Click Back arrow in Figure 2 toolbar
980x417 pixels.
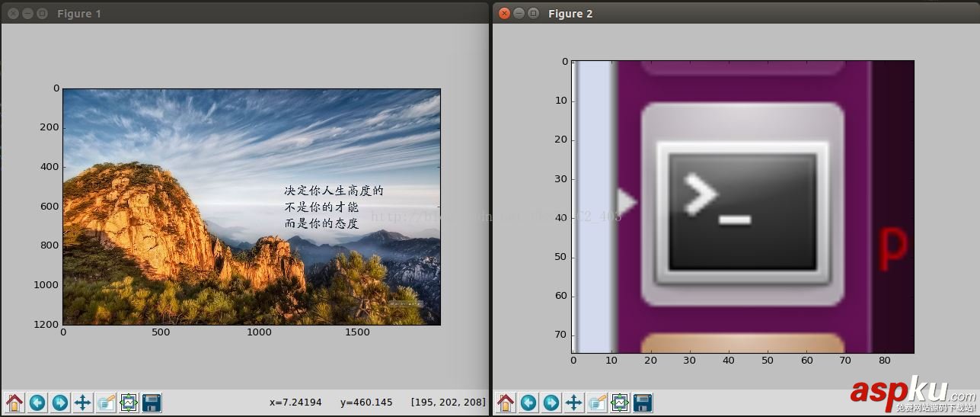(528, 403)
